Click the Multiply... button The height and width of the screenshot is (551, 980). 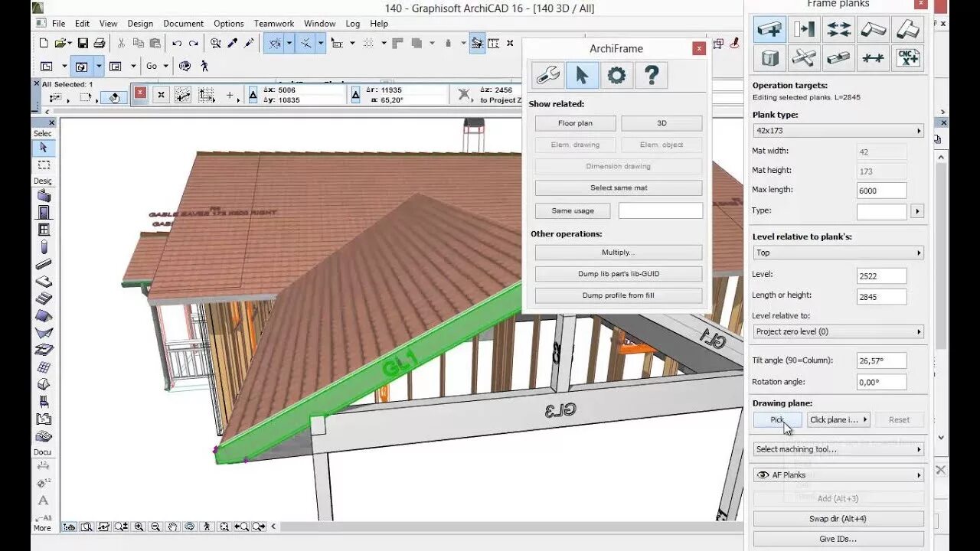click(619, 253)
